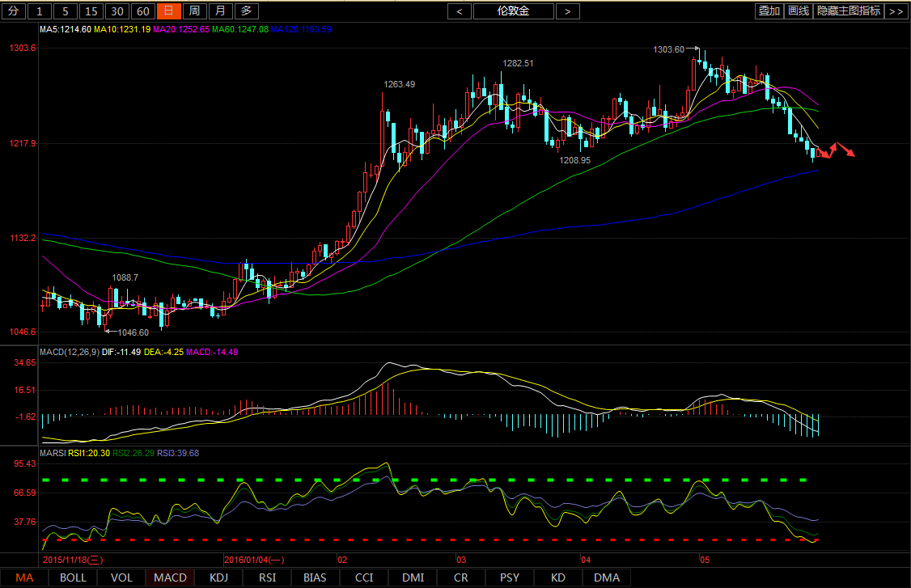Select the 15-minute timeframe
Screen dimensions: 911x588
click(91, 11)
